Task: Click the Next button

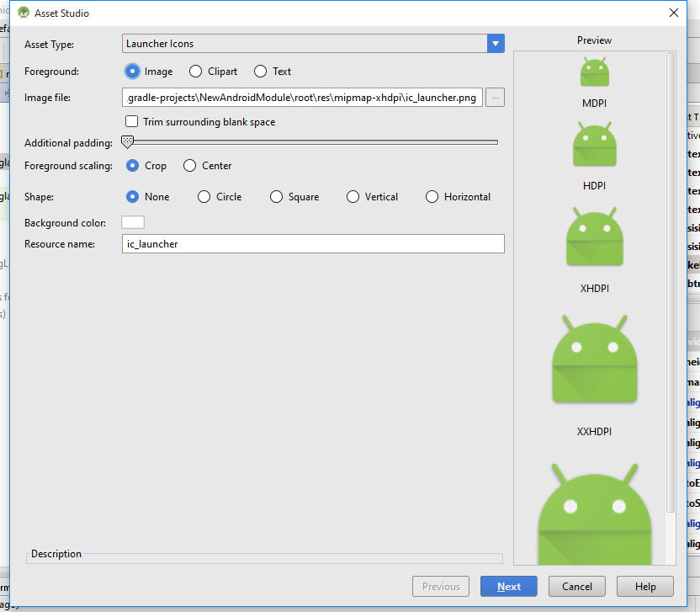Action: pyautogui.click(x=508, y=586)
